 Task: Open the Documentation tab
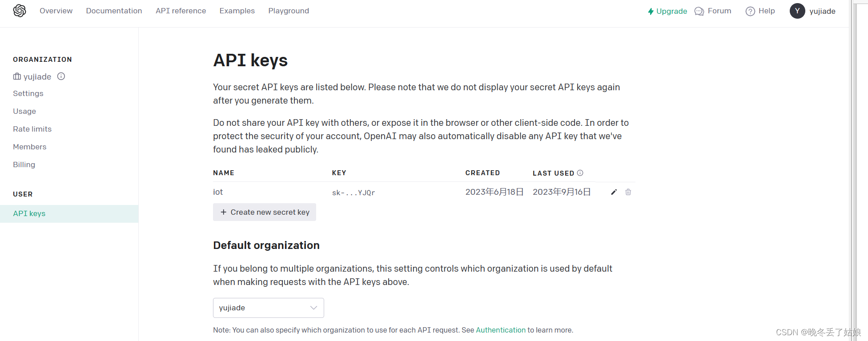tap(114, 11)
